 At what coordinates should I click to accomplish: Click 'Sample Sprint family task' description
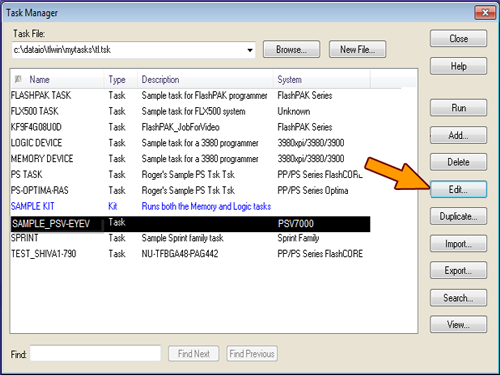[x=182, y=238]
